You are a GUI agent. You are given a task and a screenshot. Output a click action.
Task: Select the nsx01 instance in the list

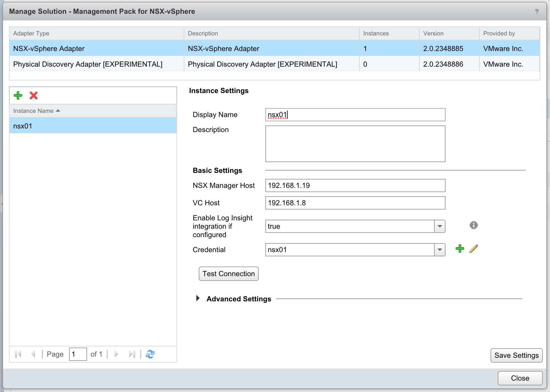[x=93, y=126]
